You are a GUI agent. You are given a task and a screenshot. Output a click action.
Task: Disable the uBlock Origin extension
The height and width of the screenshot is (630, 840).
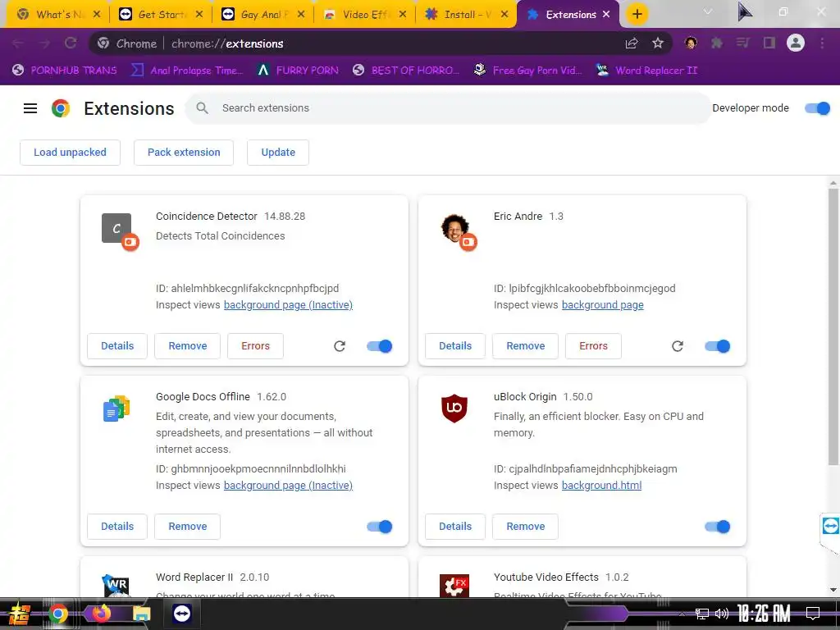point(717,527)
